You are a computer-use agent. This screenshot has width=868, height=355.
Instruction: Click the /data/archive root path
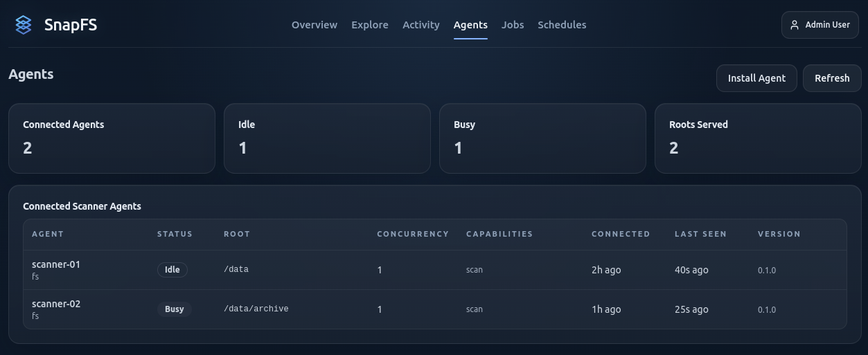tap(256, 309)
